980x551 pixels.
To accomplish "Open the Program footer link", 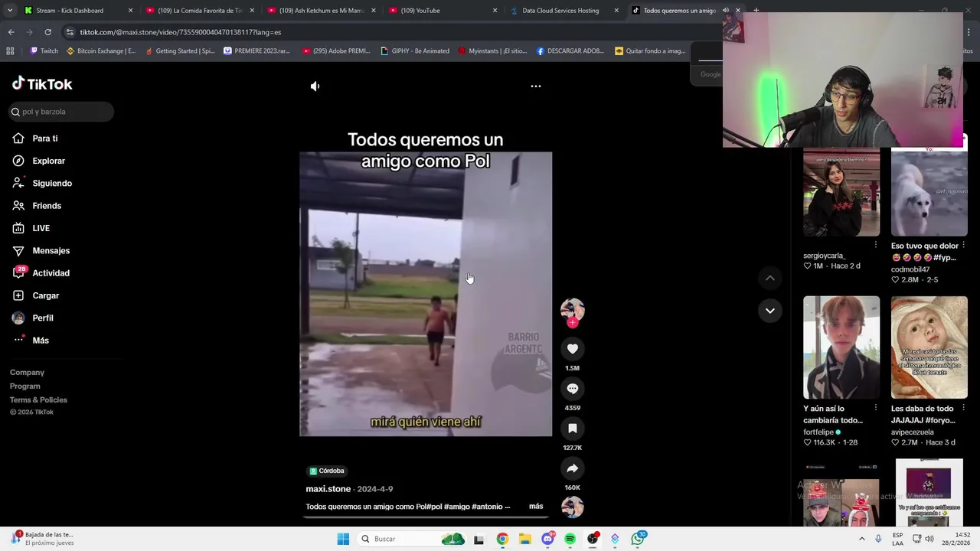I will point(24,386).
